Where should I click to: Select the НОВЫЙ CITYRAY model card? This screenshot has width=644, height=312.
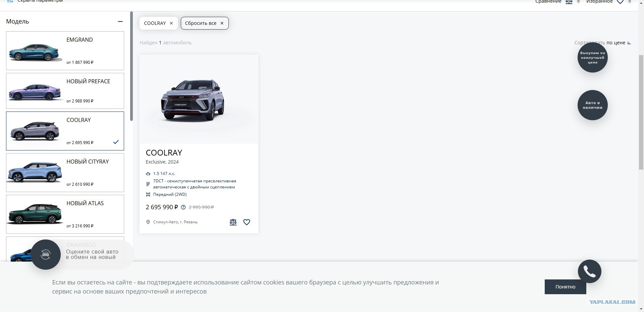tap(65, 173)
